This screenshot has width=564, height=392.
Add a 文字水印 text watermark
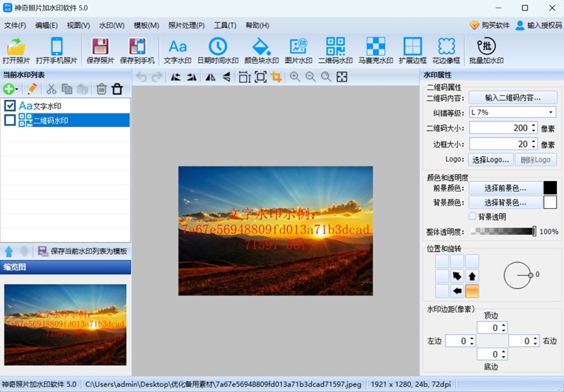(x=178, y=51)
